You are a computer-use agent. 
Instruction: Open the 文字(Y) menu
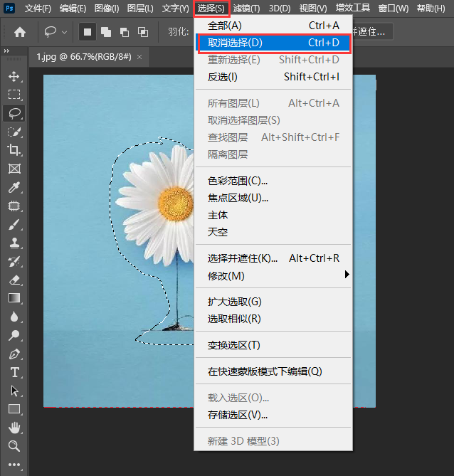tap(175, 9)
